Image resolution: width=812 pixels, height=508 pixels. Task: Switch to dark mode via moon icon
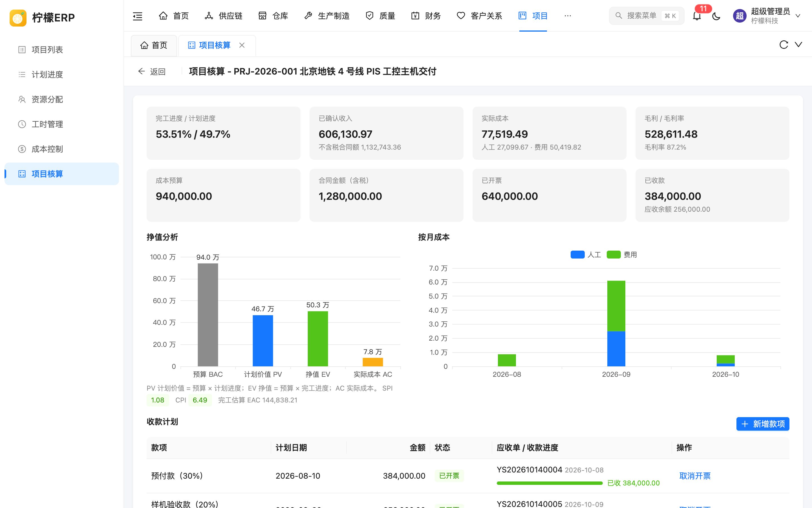click(716, 16)
